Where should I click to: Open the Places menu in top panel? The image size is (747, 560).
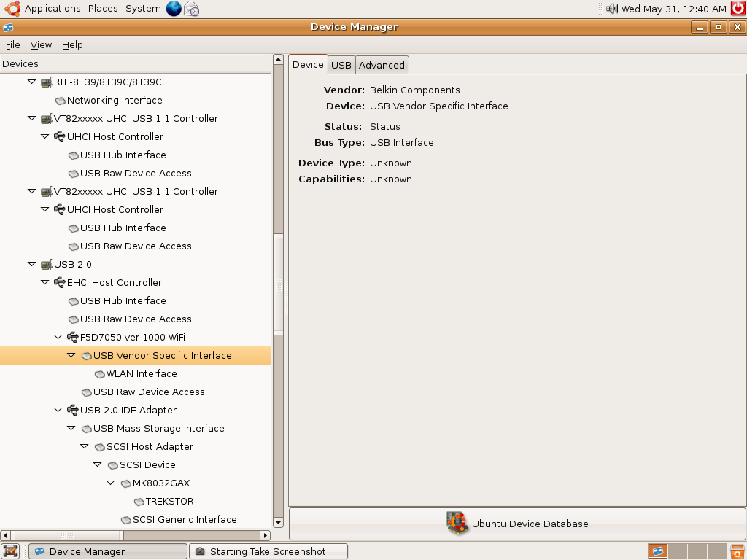click(x=103, y=9)
